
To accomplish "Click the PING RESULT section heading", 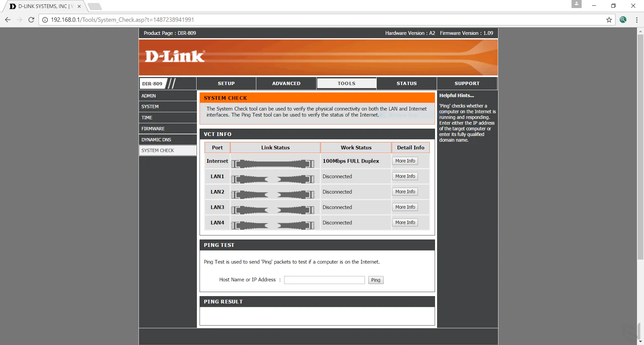I will point(223,302).
